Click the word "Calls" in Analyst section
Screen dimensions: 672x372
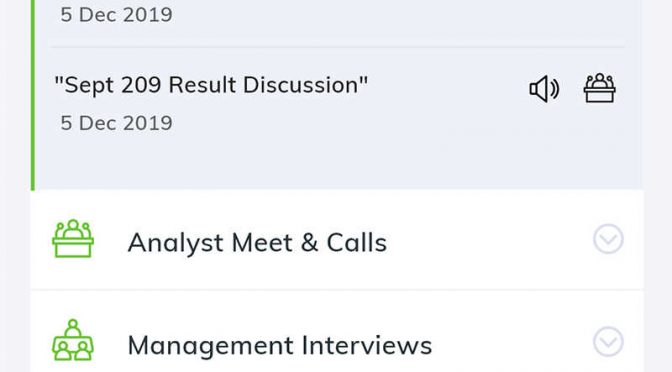(357, 243)
